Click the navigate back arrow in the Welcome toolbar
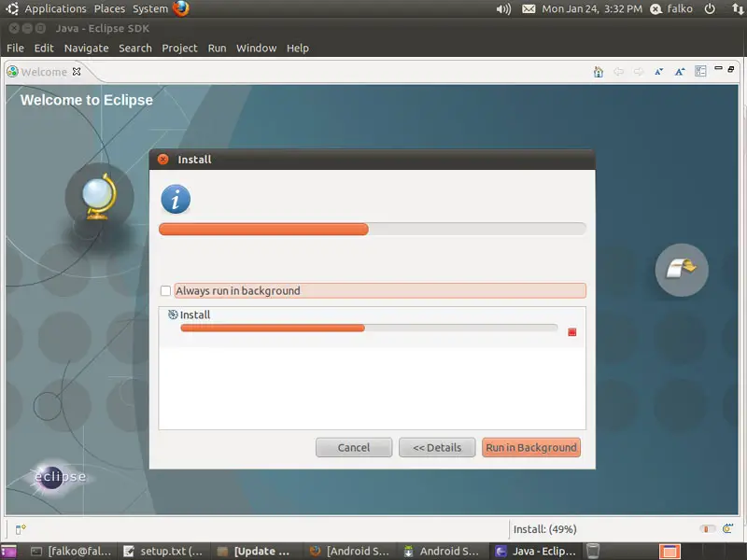The image size is (747, 560). tap(618, 72)
